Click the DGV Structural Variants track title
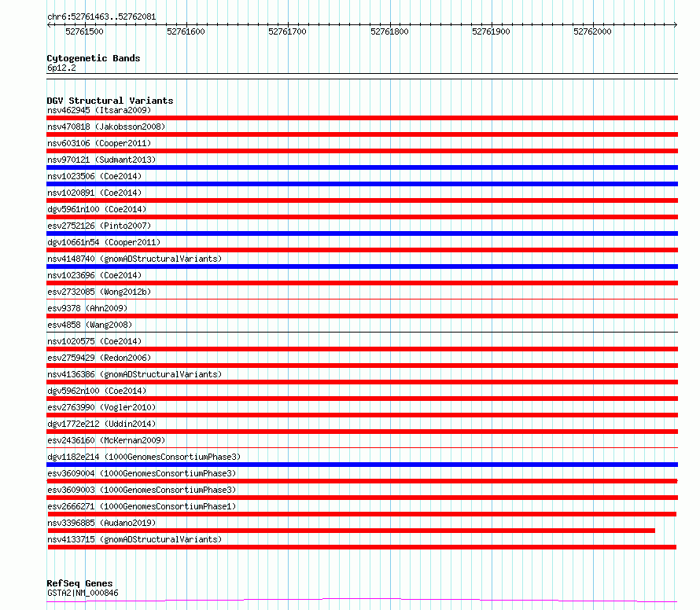The width and height of the screenshot is (700, 610). tap(110, 101)
